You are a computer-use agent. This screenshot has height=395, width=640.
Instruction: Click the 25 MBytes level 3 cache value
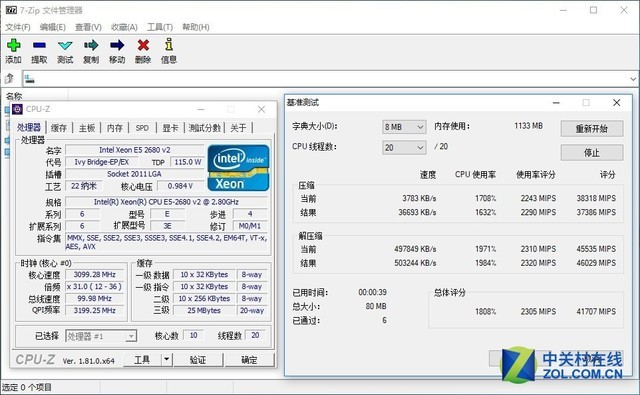point(204,310)
